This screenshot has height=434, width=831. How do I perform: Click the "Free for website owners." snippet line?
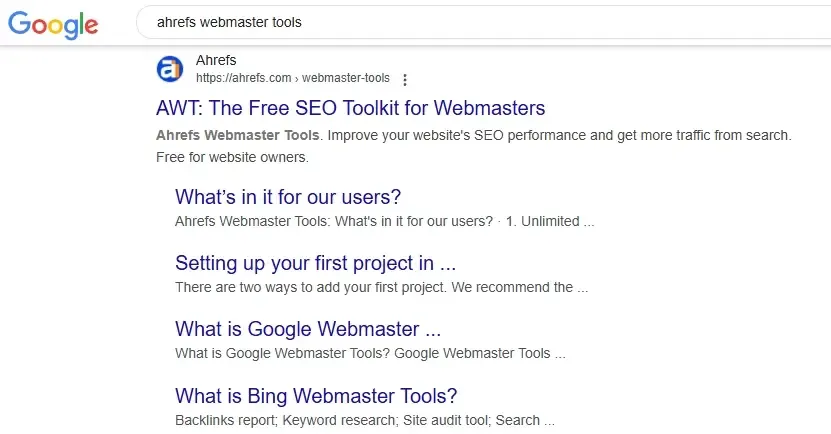[x=232, y=157]
